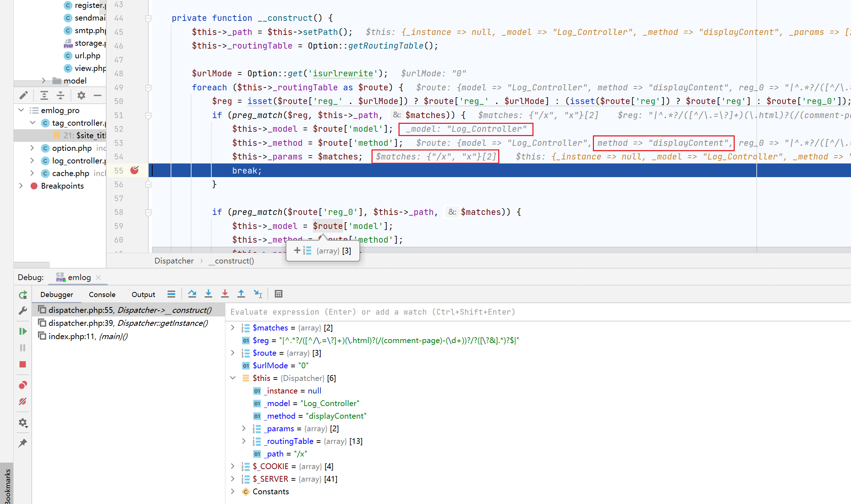This screenshot has height=504, width=851.
Task: Toggle Mute Breakpoints icon
Action: (23, 401)
